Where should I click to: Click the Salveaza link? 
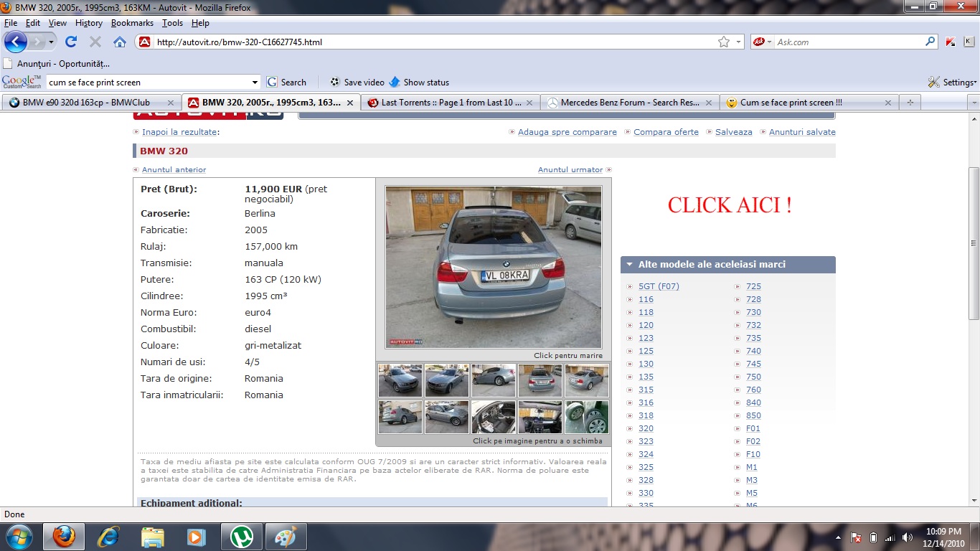[734, 132]
